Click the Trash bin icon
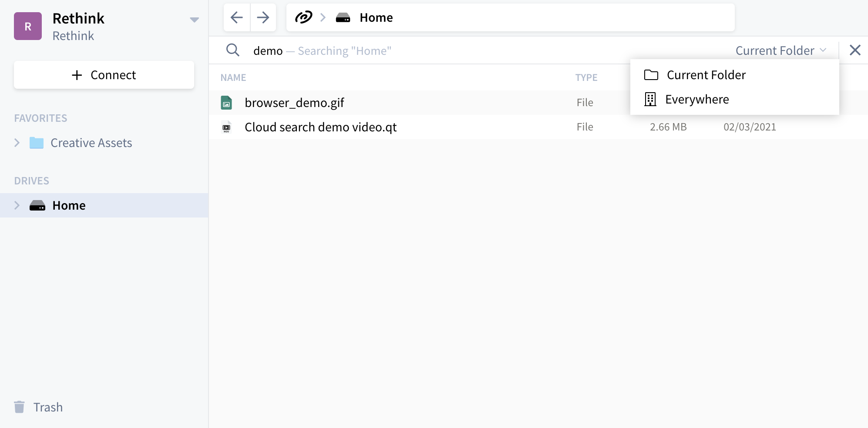 pos(19,407)
